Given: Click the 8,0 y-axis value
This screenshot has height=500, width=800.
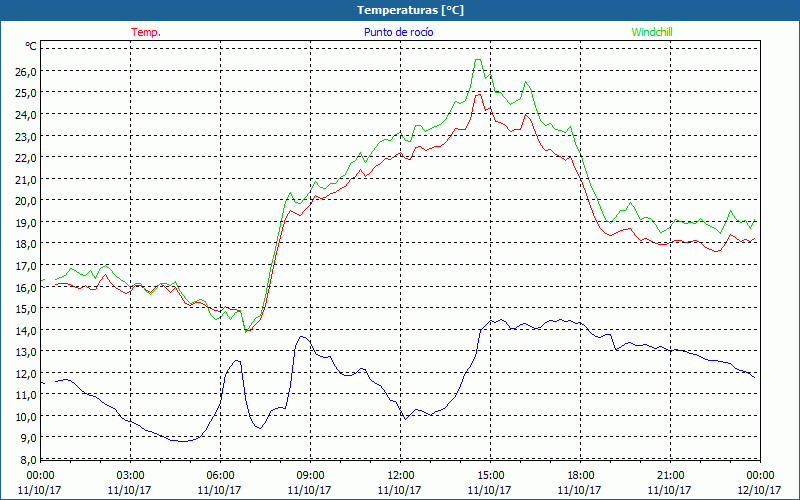Looking at the screenshot, I should (x=28, y=460).
